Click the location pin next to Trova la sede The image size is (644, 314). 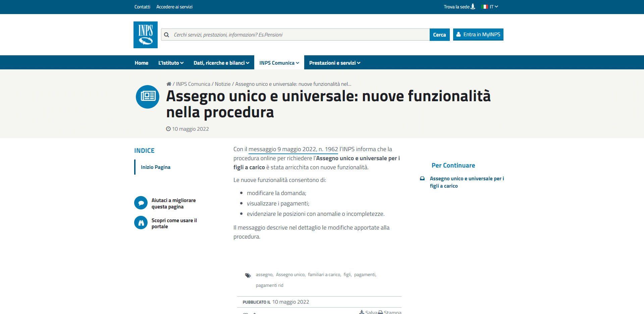click(473, 6)
